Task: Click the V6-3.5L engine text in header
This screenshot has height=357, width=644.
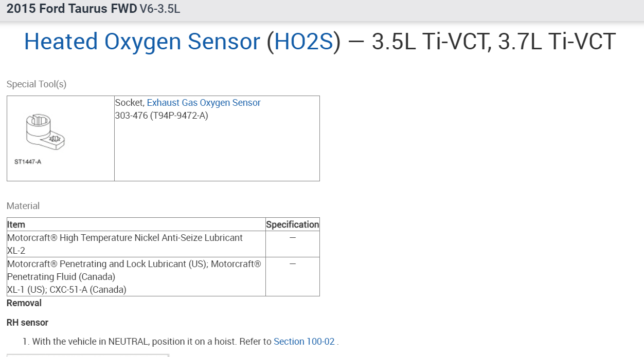Action: [159, 9]
